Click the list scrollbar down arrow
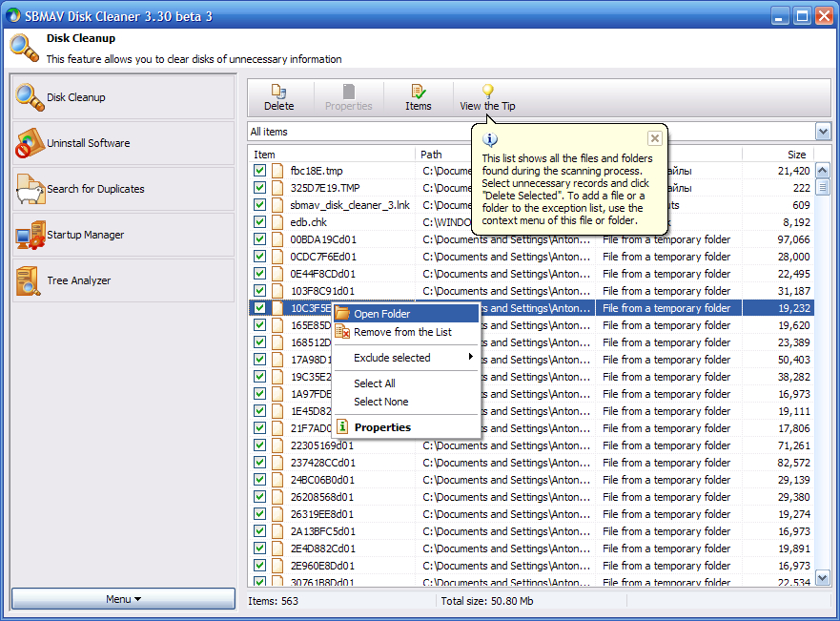This screenshot has height=621, width=840. 822,578
